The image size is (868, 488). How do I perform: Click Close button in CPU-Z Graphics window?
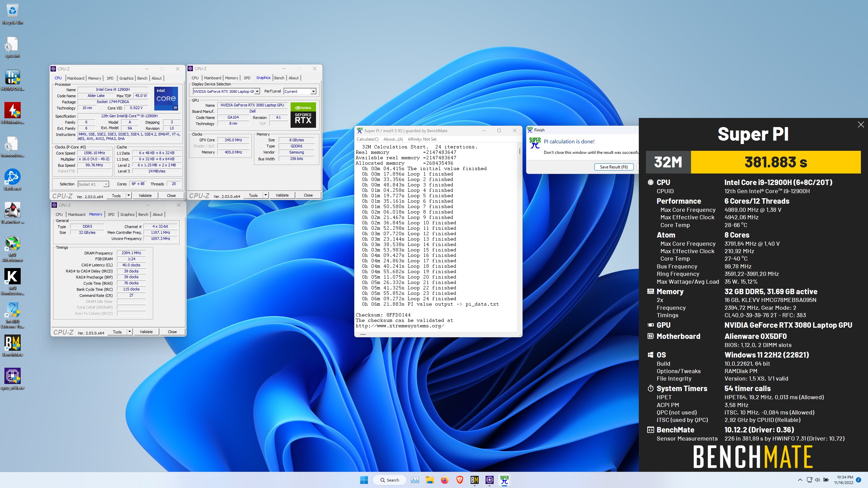308,195
